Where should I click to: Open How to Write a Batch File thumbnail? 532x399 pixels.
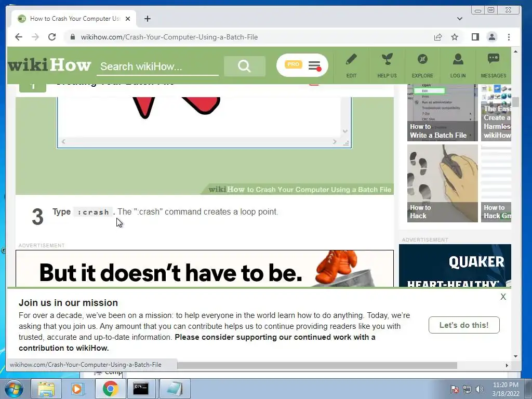pyautogui.click(x=443, y=112)
